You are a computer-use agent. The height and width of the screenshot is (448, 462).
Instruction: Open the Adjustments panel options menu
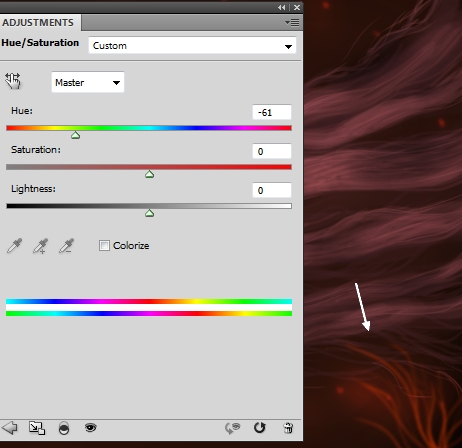[x=292, y=23]
